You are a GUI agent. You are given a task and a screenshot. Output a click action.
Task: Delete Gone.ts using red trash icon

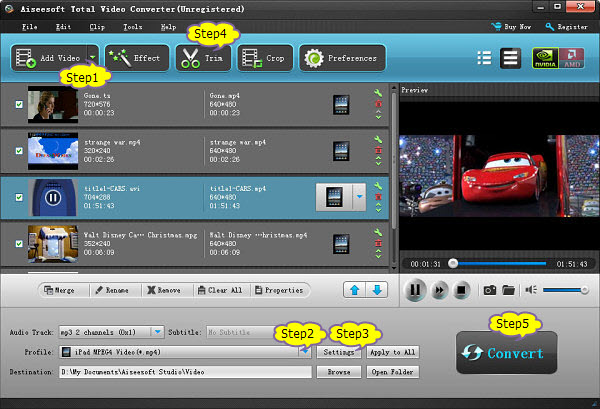click(378, 104)
